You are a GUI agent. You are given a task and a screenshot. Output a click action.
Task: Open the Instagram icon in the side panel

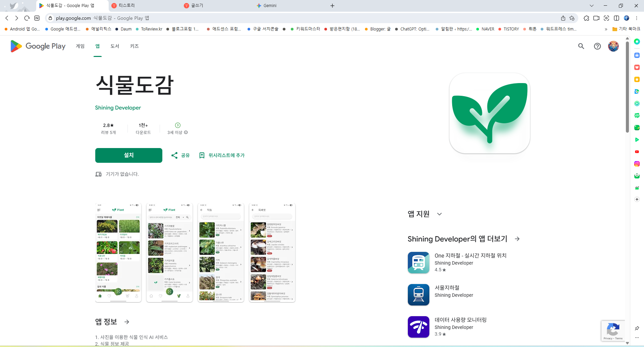click(637, 164)
